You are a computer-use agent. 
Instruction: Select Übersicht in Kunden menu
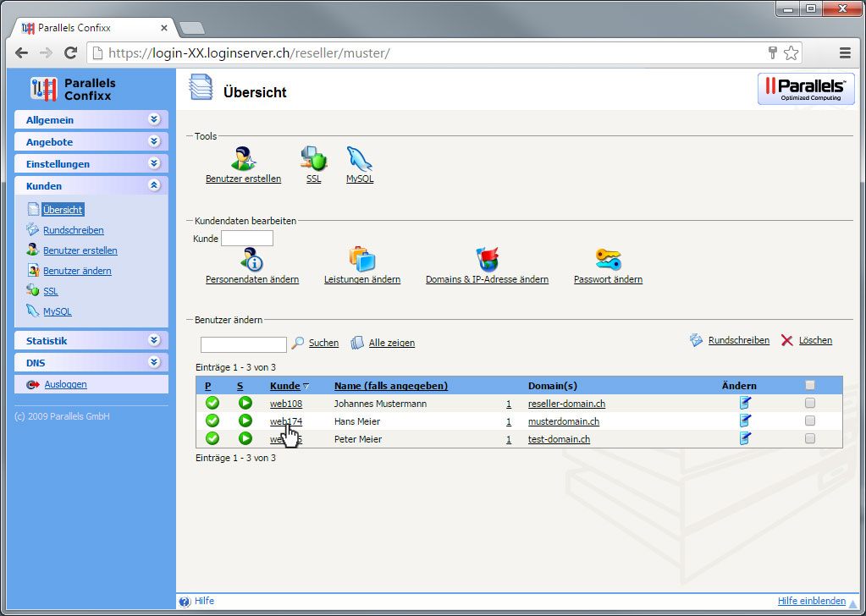click(63, 210)
